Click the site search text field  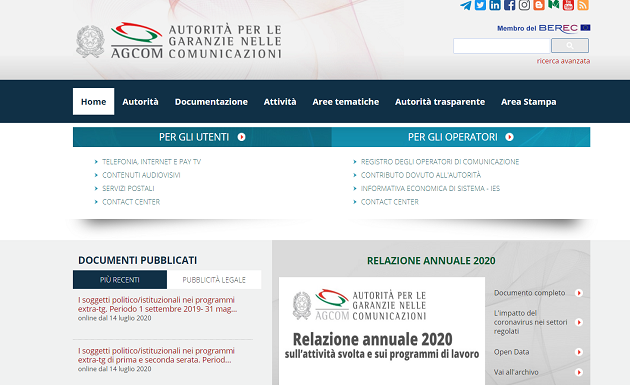pos(501,46)
